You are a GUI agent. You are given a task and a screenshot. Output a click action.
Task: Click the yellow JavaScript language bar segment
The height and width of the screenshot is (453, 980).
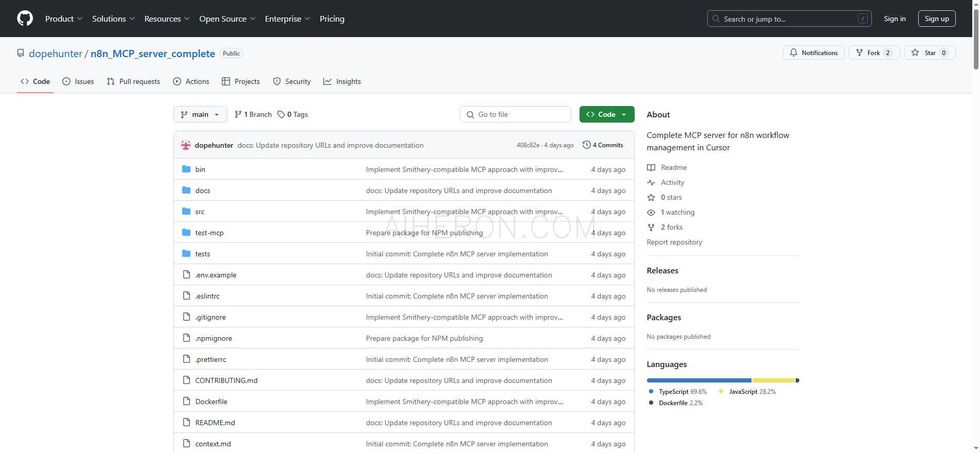(x=774, y=380)
